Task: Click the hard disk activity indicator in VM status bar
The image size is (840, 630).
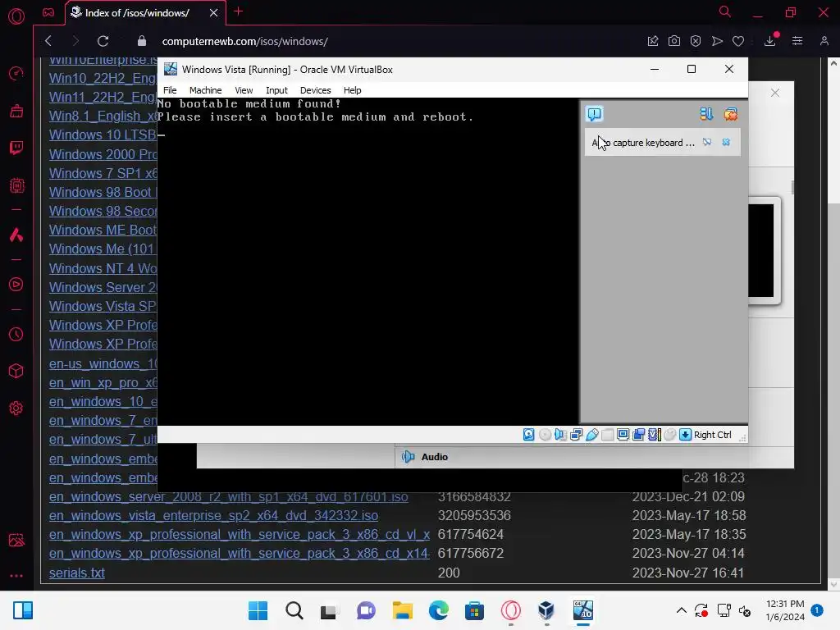Action: coord(529,435)
